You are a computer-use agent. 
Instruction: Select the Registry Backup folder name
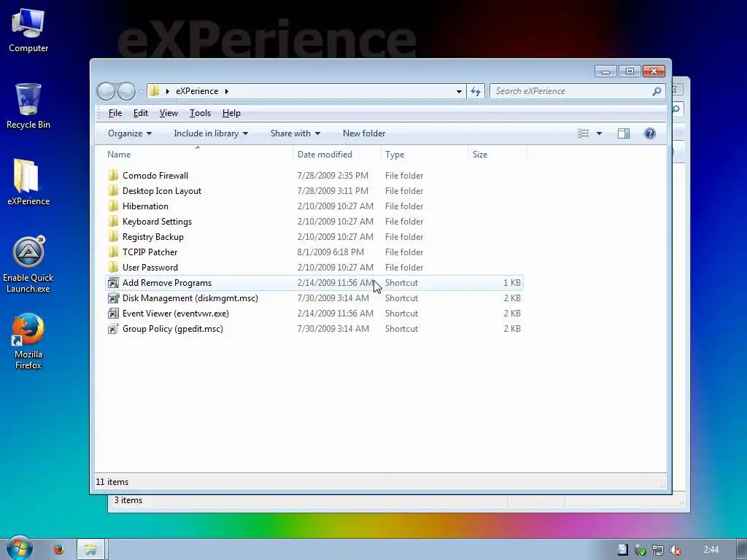(153, 237)
